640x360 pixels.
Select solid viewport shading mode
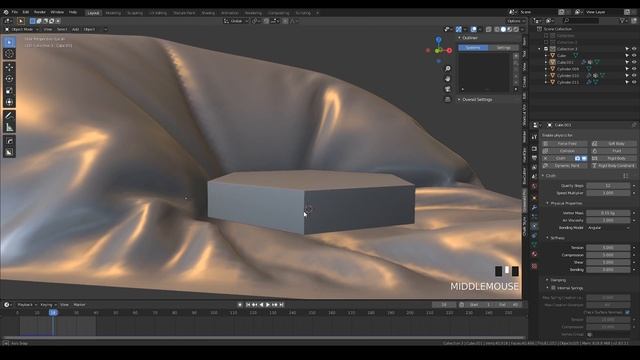(503, 29)
